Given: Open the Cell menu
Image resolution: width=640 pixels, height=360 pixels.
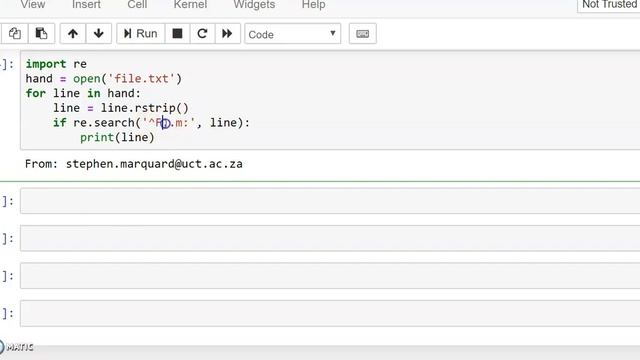Looking at the screenshot, I should (137, 4).
